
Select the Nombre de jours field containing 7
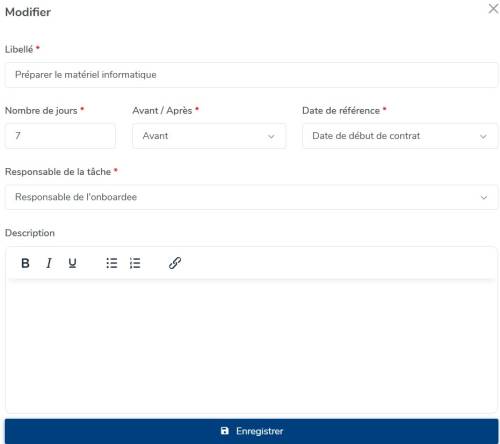point(60,136)
